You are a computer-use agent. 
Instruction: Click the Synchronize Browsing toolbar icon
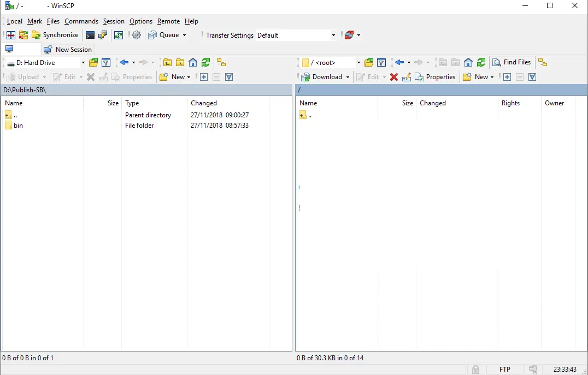tap(23, 35)
